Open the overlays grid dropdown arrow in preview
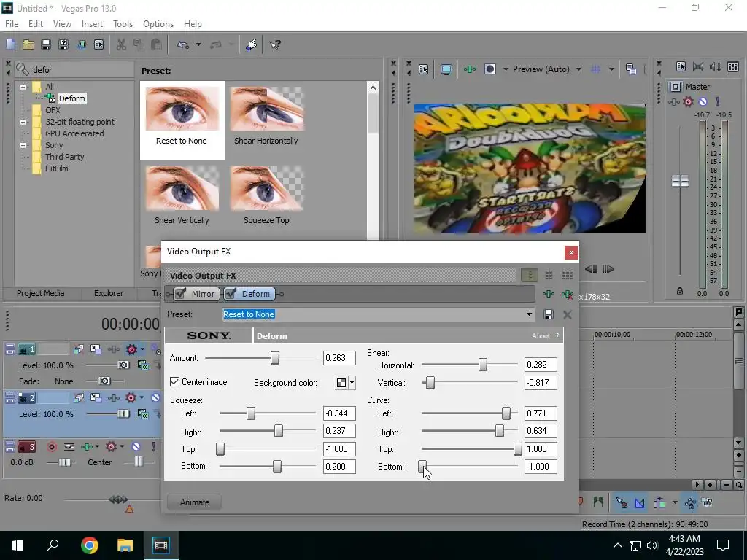 click(x=611, y=69)
